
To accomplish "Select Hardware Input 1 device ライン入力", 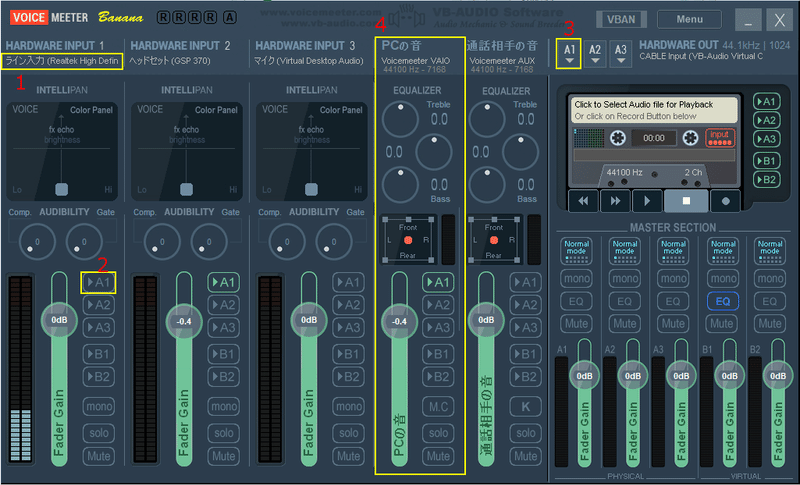I will coord(62,61).
